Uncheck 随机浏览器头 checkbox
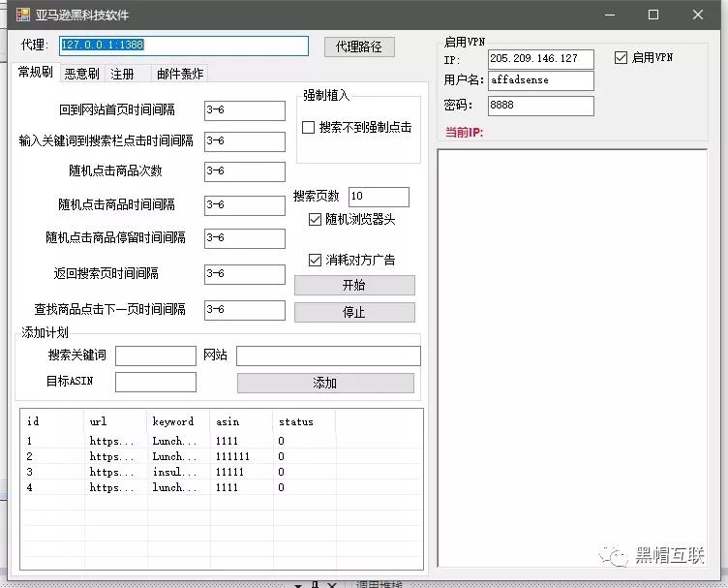 pos(315,219)
